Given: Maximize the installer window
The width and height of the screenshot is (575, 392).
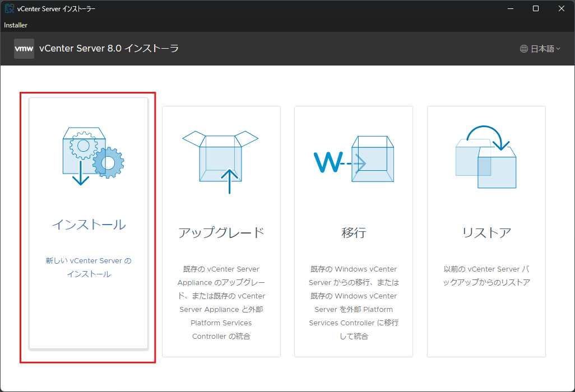Looking at the screenshot, I should click(x=536, y=8).
